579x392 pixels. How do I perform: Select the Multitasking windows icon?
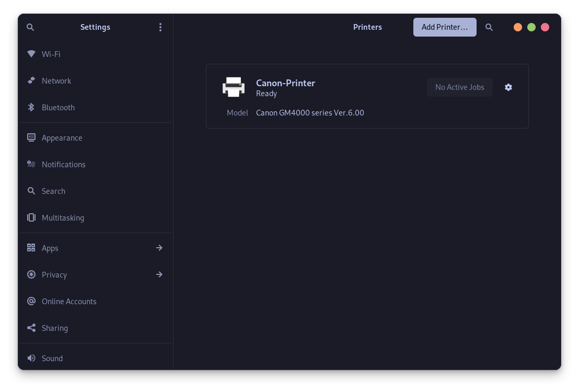[x=31, y=217]
